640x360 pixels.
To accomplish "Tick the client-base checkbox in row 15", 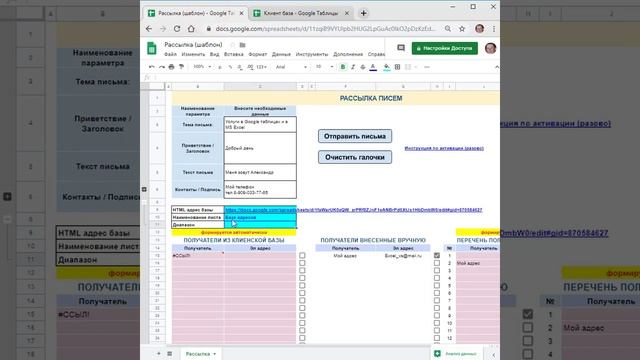I will point(302,256).
